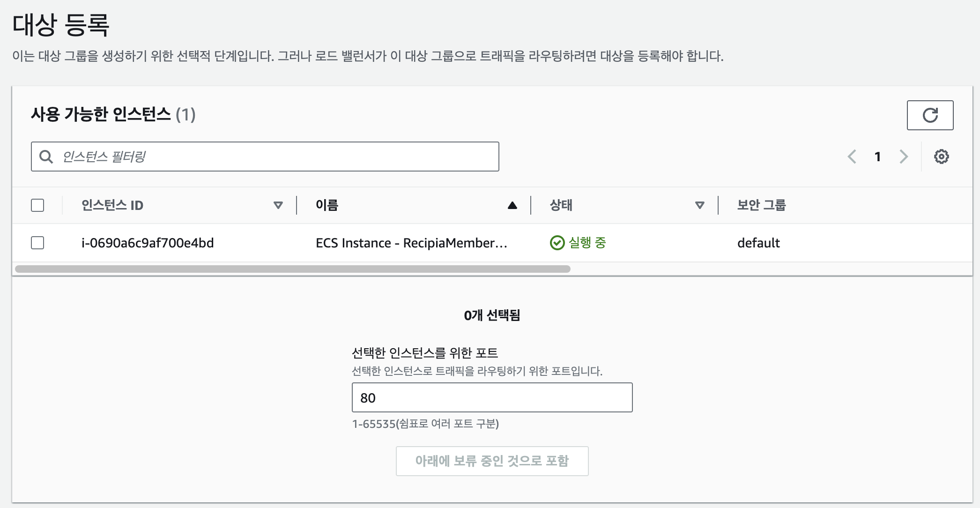The image size is (980, 508).
Task: Sort the 이름 column ascending arrow
Action: 512,205
